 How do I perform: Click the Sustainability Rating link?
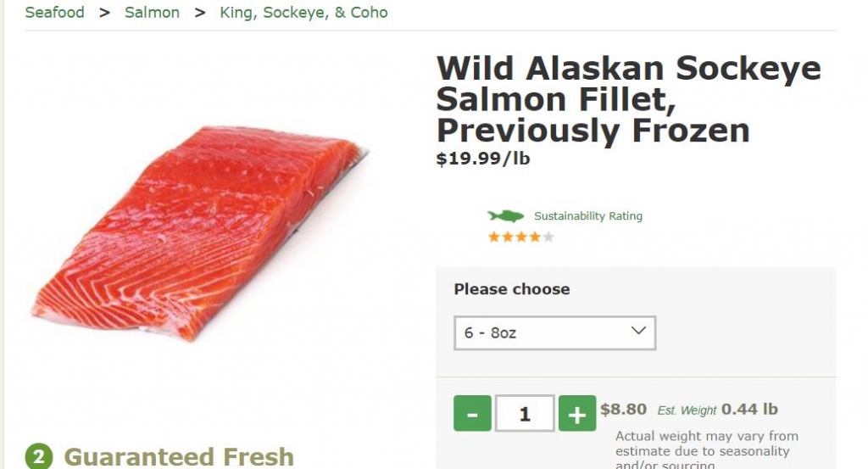588,216
